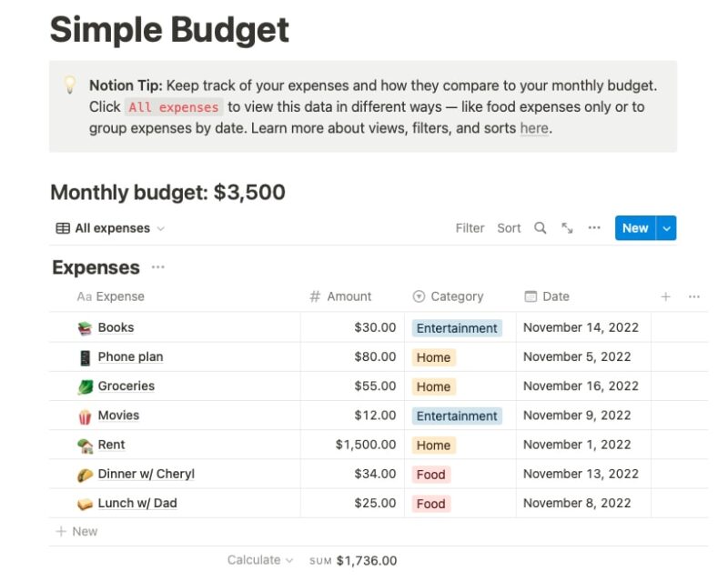Select the orange Home tag for Groceries
728x581 pixels.
(x=434, y=386)
